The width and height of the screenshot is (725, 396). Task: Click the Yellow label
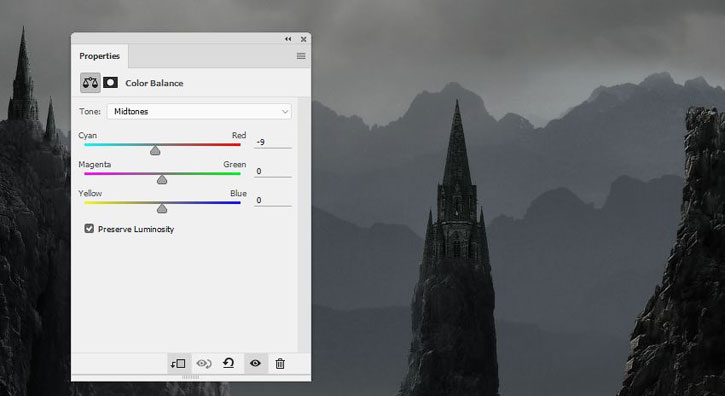(x=90, y=193)
